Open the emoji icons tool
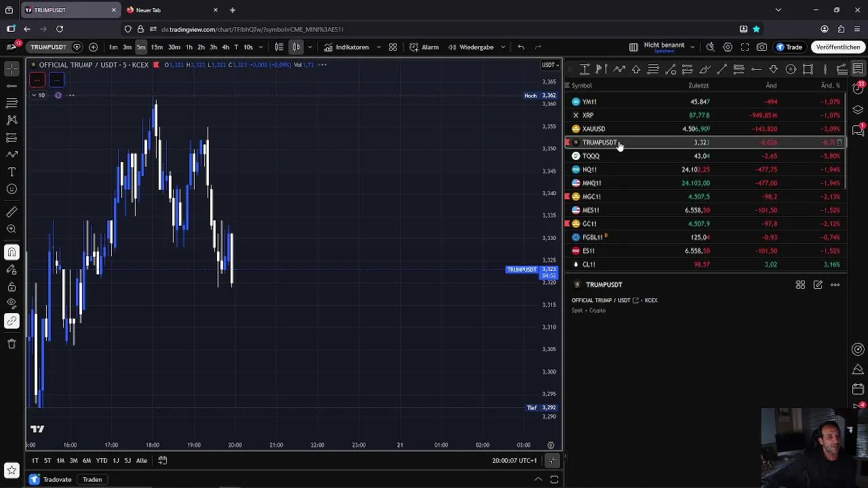Image resolution: width=868 pixels, height=488 pixels. (12, 189)
